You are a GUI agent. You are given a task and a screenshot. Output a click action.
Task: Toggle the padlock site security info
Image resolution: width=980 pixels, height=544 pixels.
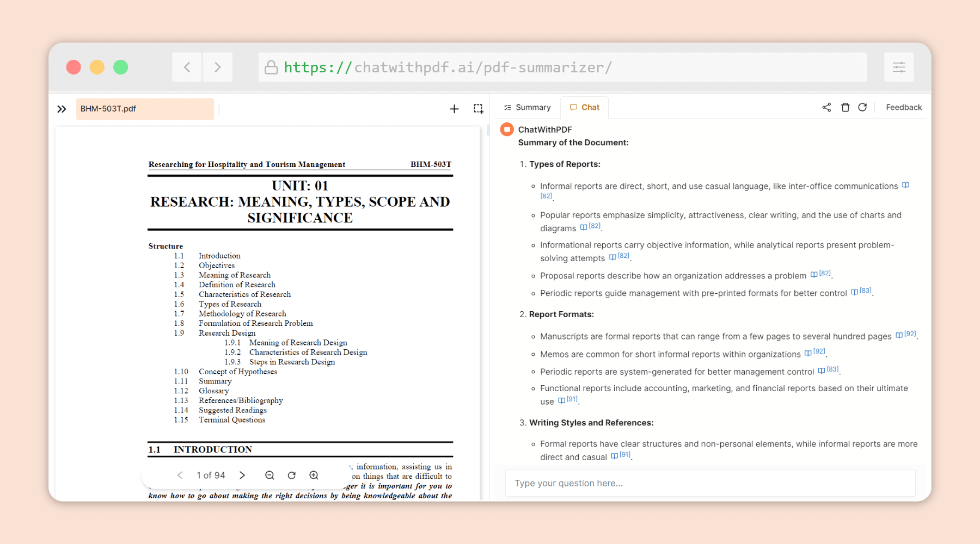[271, 67]
